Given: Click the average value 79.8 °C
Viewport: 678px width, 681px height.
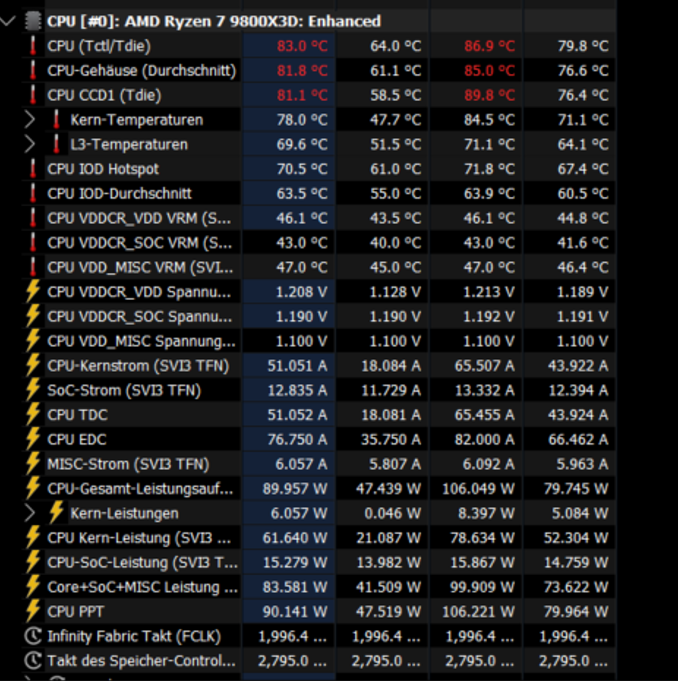Looking at the screenshot, I should pos(583,46).
